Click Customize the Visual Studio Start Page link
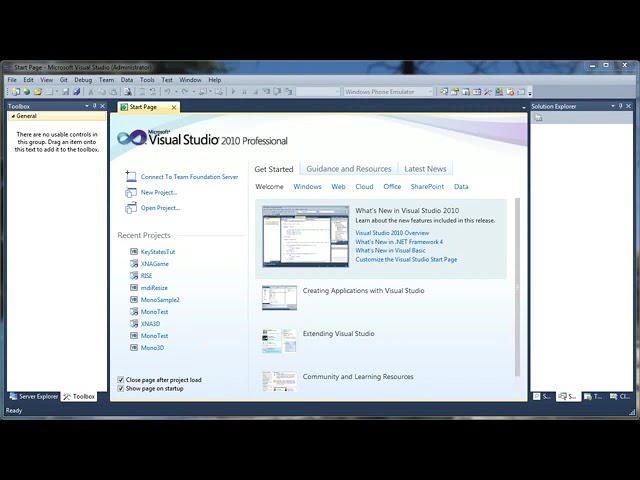Screen dimensions: 640x480 coord(406,260)
